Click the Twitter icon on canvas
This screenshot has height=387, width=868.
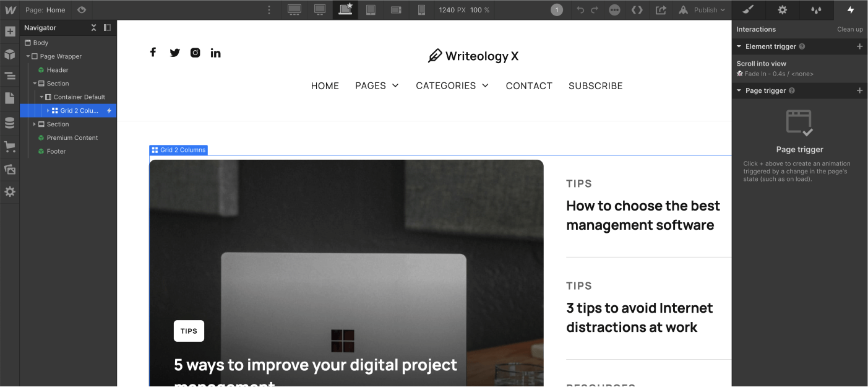174,53
